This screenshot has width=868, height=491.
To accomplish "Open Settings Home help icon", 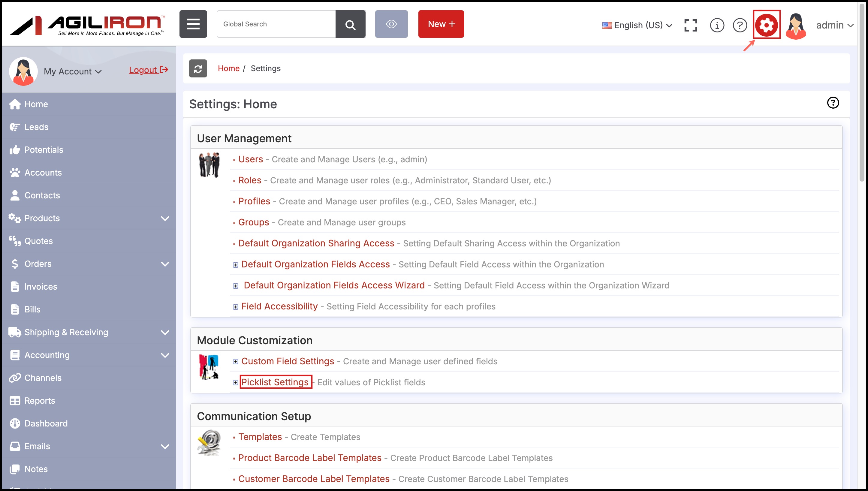I will click(833, 103).
